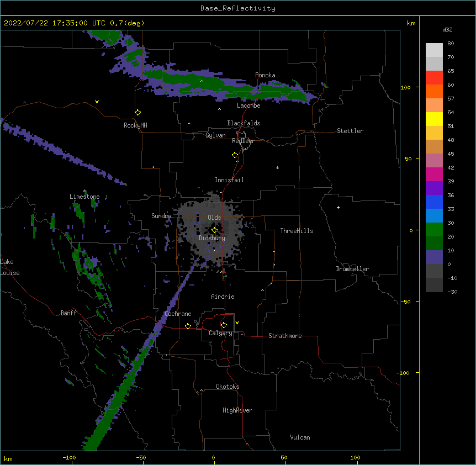The width and height of the screenshot is (476, 465).
Task: Select the blue 33-36 dBZ legend swatch
Action: [x=434, y=202]
